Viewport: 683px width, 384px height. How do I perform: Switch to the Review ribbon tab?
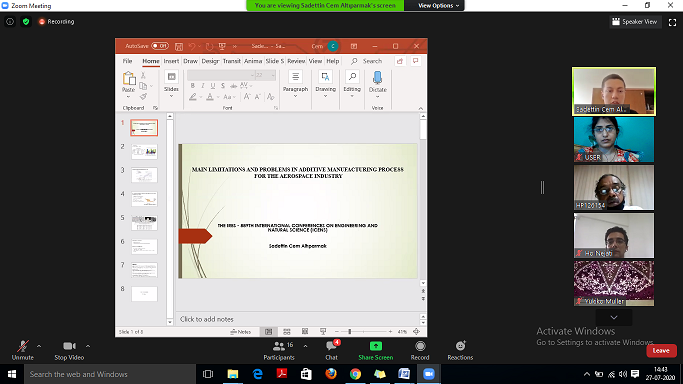tap(296, 61)
